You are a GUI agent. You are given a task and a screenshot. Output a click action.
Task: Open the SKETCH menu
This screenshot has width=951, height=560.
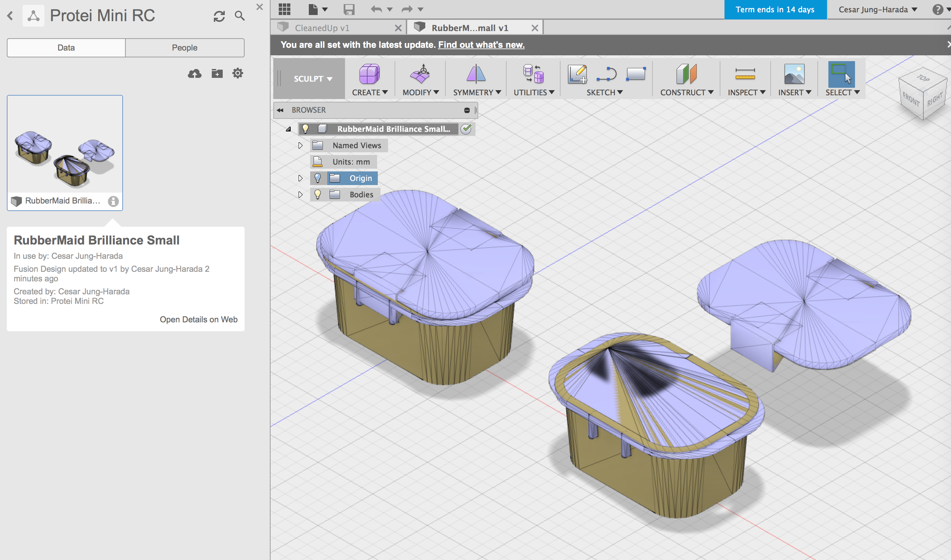point(605,93)
